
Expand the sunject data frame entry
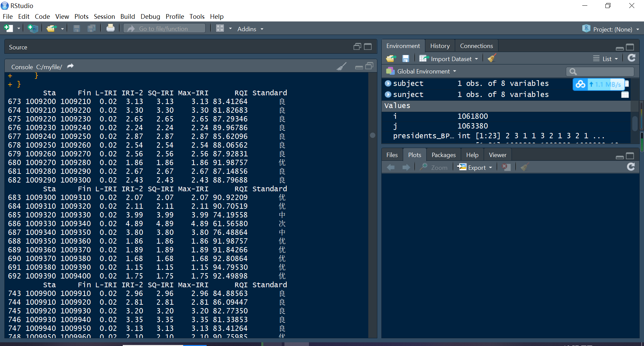388,95
